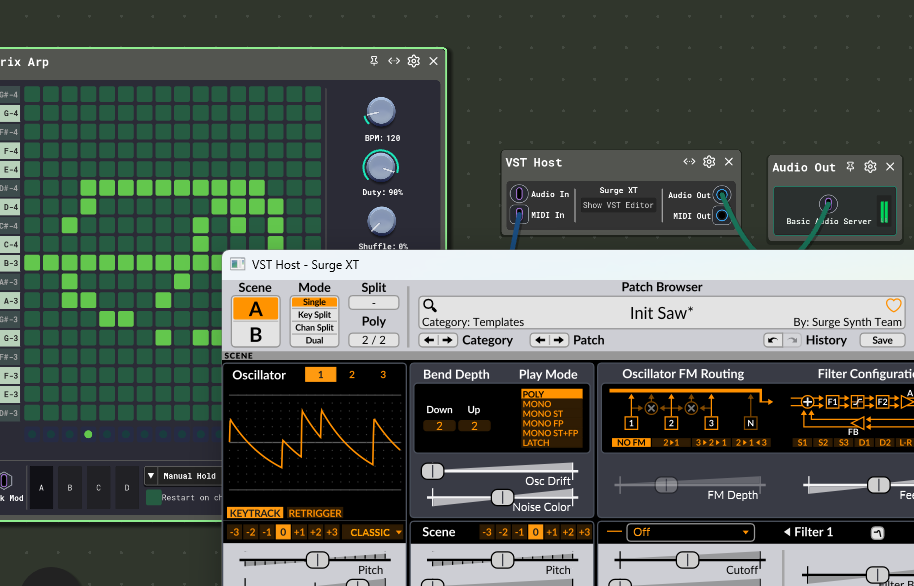Image resolution: width=914 pixels, height=586 pixels.
Task: Select Scene A
Action: click(255, 308)
